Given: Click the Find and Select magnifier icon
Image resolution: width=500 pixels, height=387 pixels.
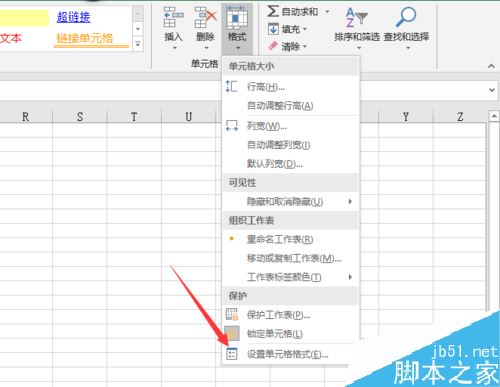Looking at the screenshot, I should [x=406, y=17].
